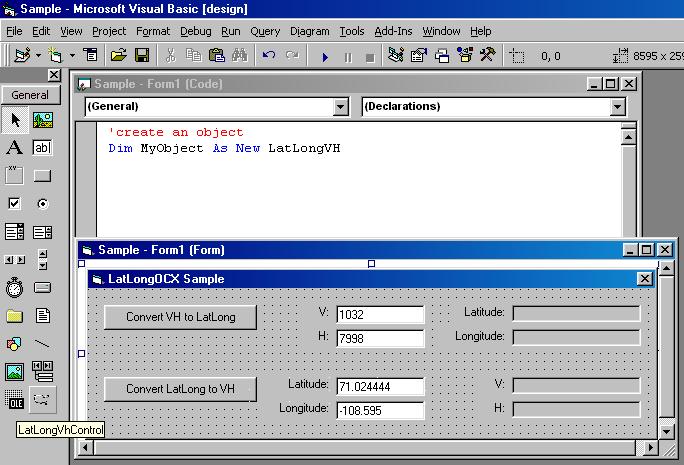This screenshot has height=465, width=684.
Task: Open the Format menu
Action: (153, 31)
